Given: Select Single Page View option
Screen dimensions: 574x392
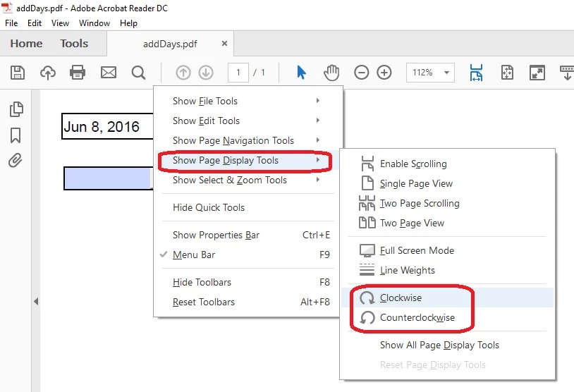Looking at the screenshot, I should point(447,183).
